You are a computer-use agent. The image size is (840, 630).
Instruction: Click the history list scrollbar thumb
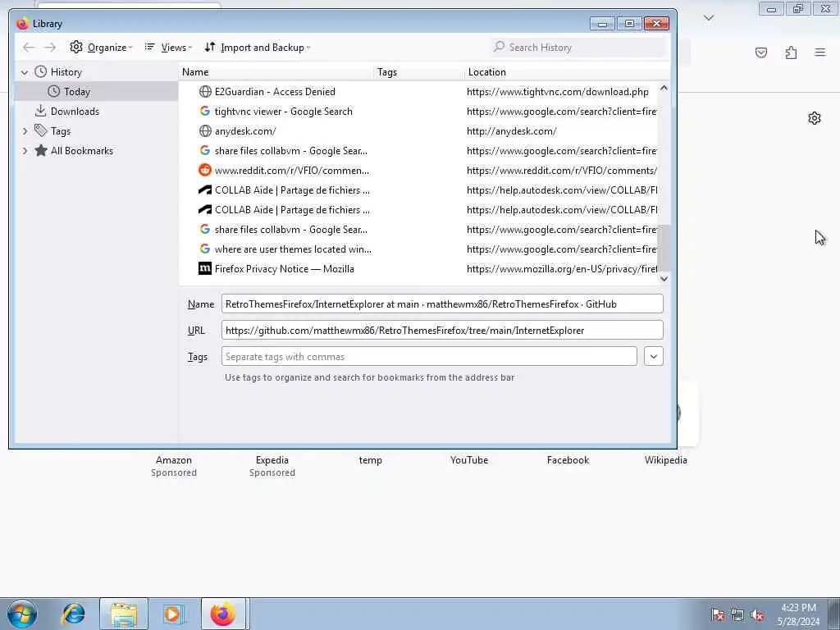click(x=664, y=248)
